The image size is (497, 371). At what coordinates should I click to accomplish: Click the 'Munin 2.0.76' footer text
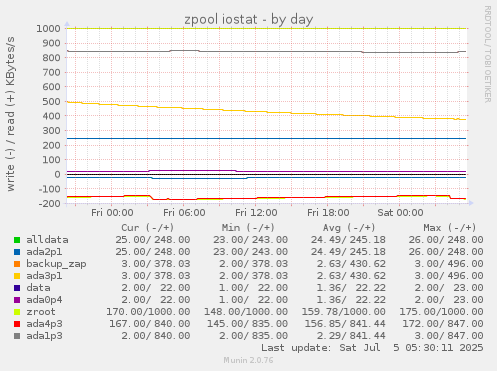click(x=248, y=360)
